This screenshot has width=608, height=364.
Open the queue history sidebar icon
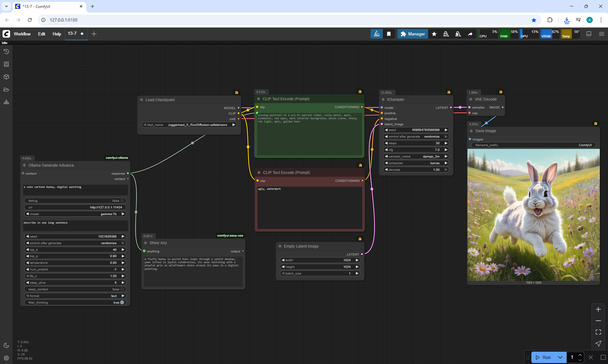(x=6, y=52)
